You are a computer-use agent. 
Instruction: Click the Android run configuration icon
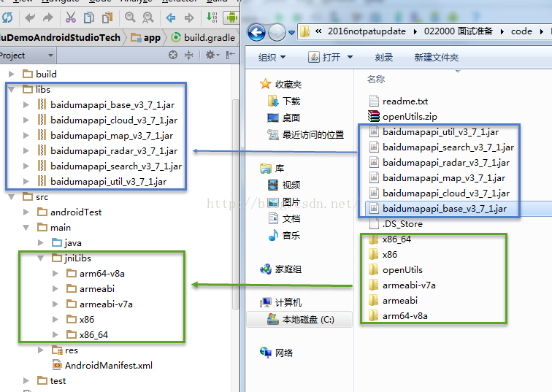(x=232, y=18)
